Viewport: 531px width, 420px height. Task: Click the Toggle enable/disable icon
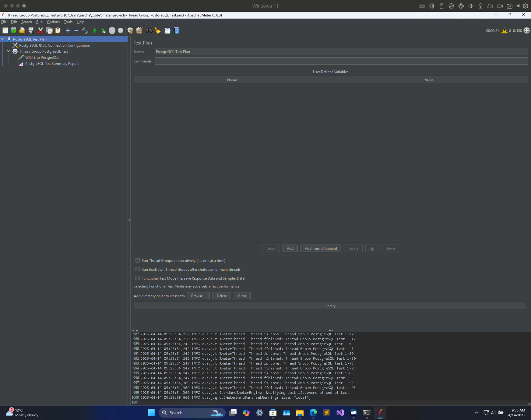[85, 30]
